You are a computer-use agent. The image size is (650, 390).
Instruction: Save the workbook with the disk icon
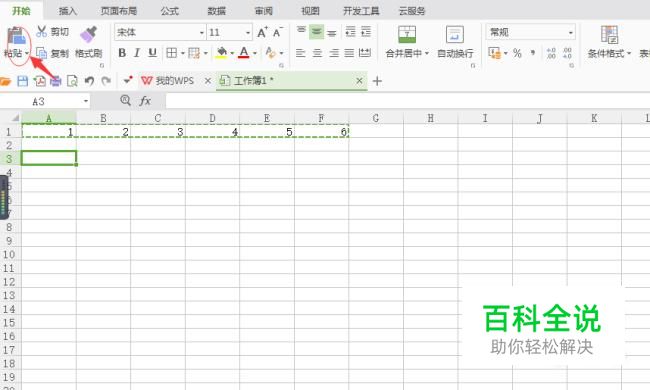[22, 81]
